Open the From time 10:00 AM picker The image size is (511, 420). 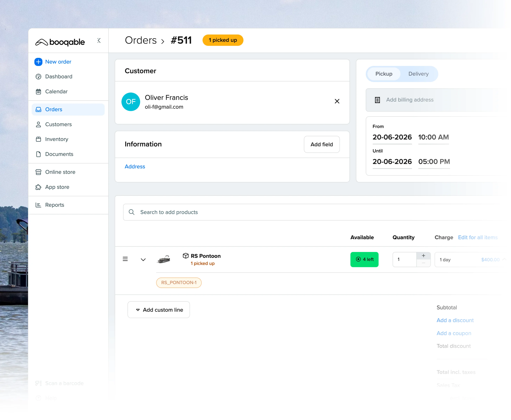(x=433, y=137)
